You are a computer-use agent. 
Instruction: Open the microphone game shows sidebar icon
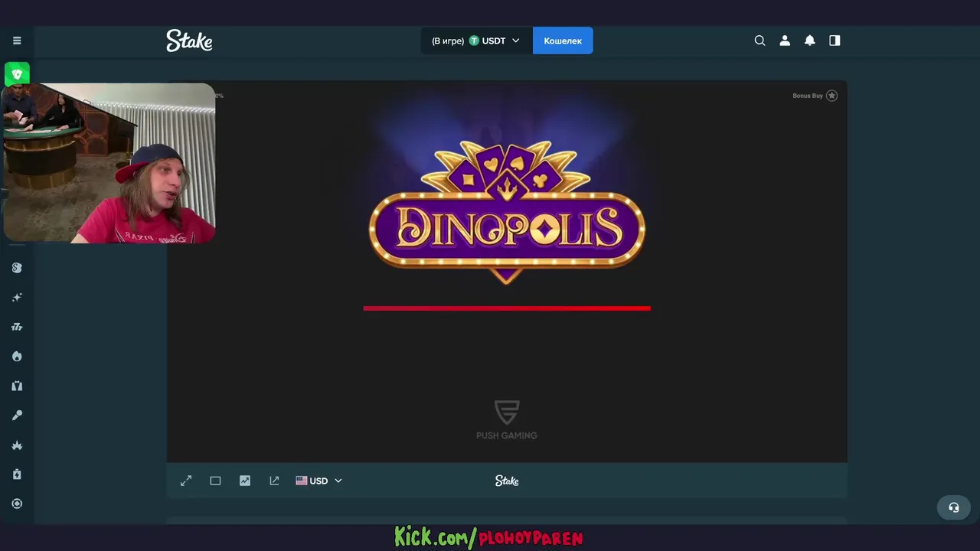click(17, 415)
